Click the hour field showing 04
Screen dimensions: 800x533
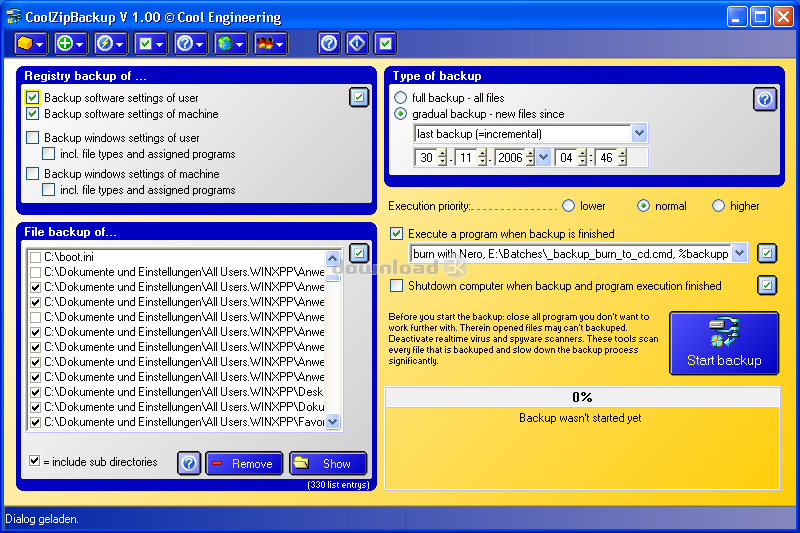coord(566,158)
